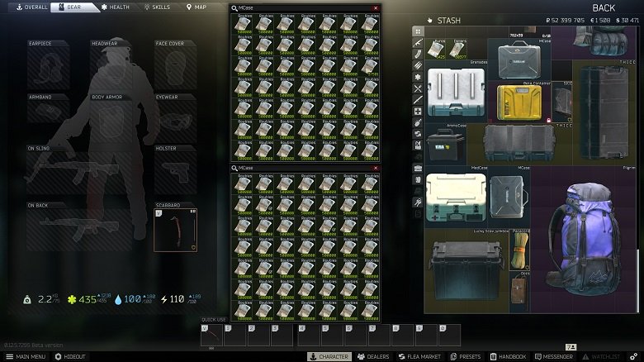Open the Dealers screen
This screenshot has width=644, height=362.
pos(373,357)
